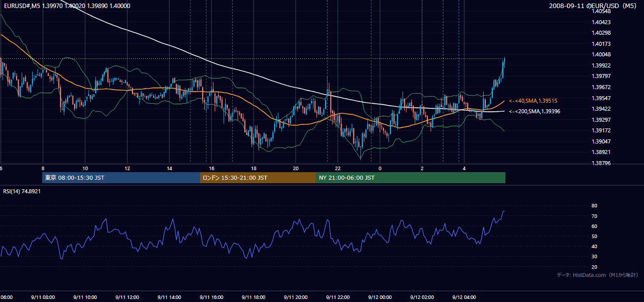Click price axis value 1.39422
The width and height of the screenshot is (644, 302).
[601, 109]
